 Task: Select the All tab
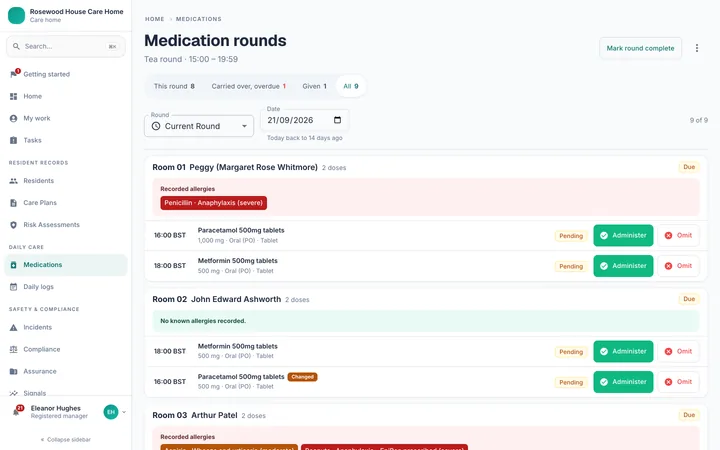tap(351, 86)
